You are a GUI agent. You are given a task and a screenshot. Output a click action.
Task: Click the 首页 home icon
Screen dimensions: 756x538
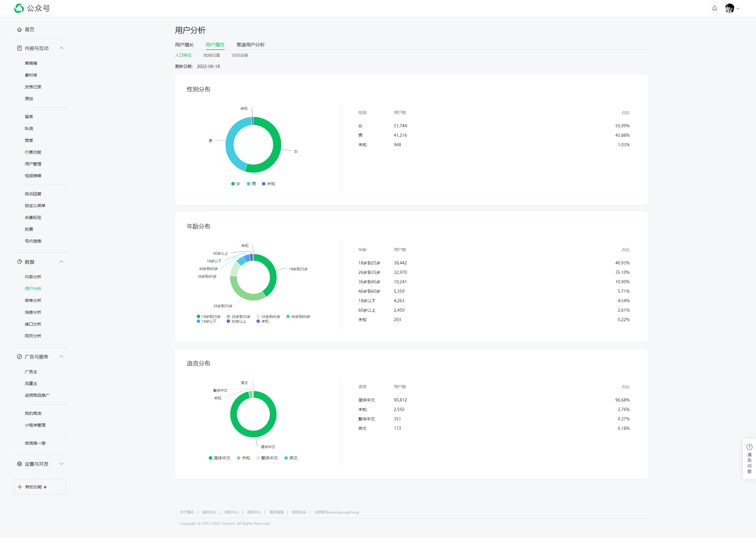pyautogui.click(x=19, y=30)
